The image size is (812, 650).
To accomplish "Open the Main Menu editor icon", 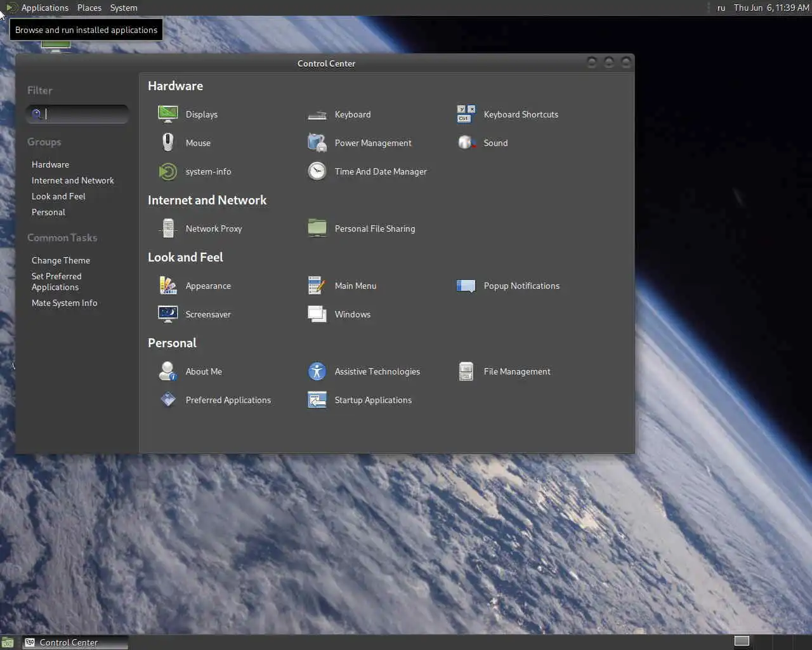I will click(x=317, y=286).
